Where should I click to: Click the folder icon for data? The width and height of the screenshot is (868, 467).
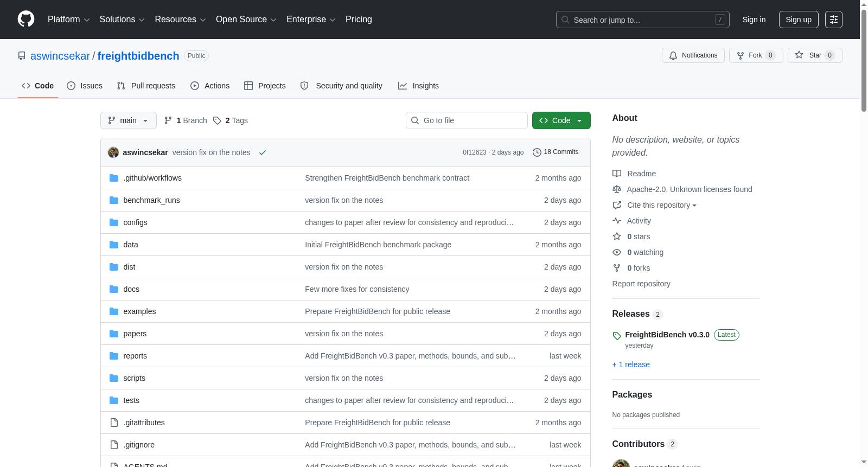click(114, 245)
